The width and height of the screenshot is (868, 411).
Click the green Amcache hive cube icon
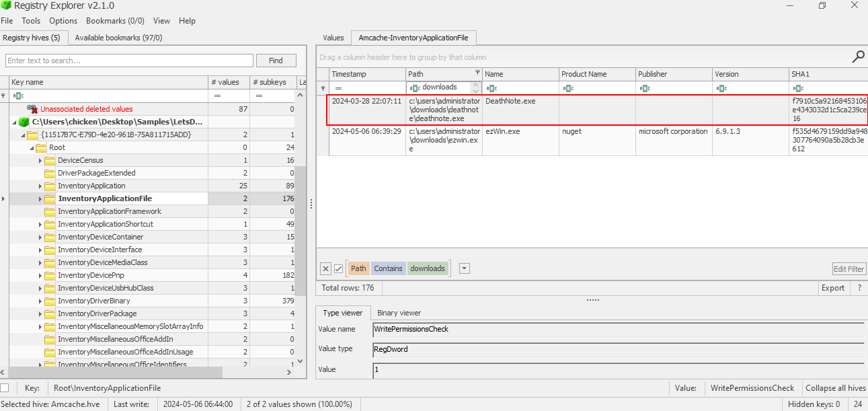24,122
